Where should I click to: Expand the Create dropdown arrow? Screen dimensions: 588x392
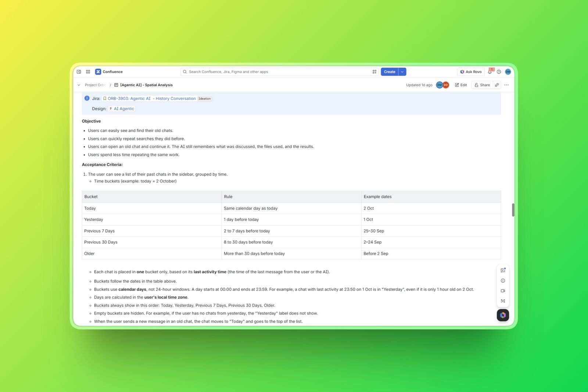pos(402,72)
